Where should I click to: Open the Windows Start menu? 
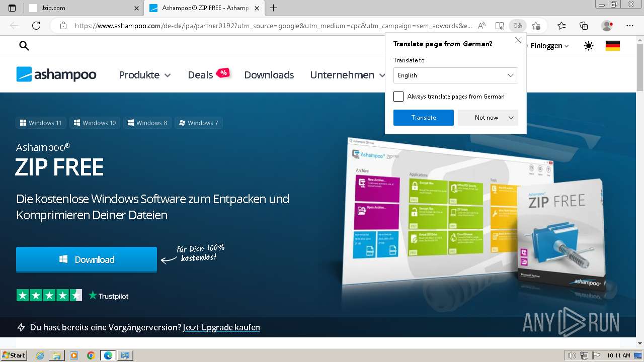click(14, 355)
